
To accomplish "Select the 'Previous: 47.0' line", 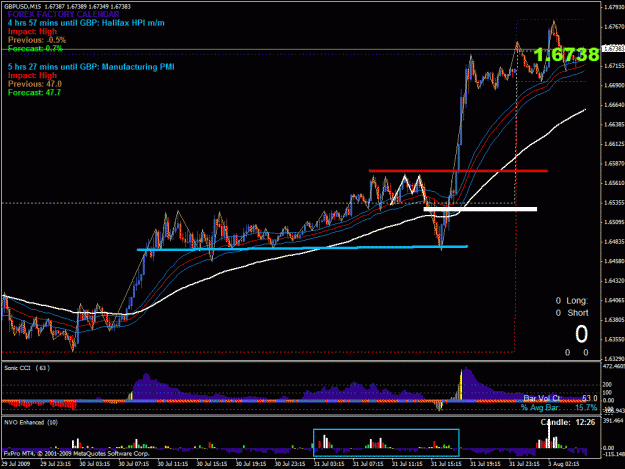I will 35,84.
